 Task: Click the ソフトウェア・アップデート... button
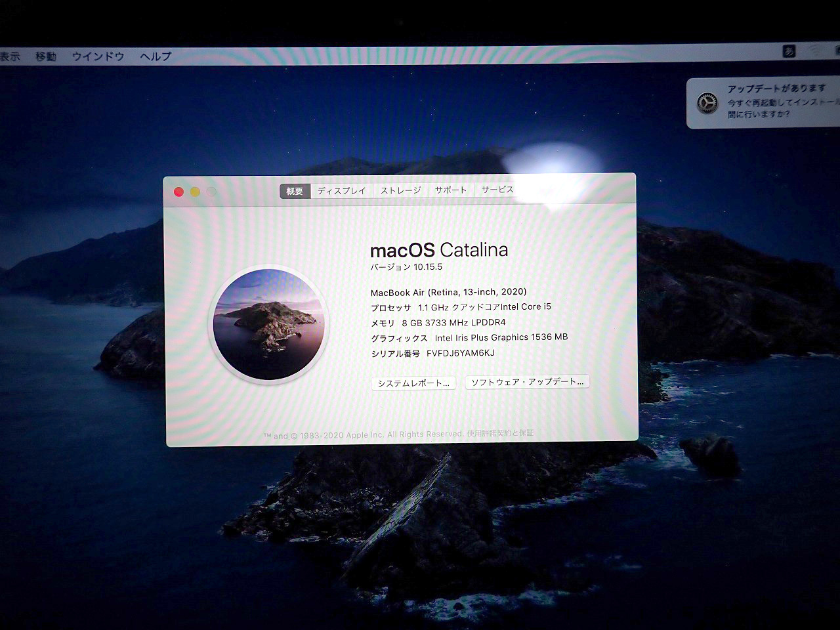[x=527, y=382]
